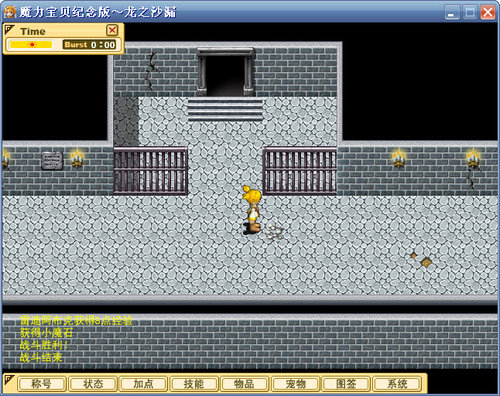Click the game character icon in title bar
Screen dimensions: 500x396
click(x=10, y=12)
